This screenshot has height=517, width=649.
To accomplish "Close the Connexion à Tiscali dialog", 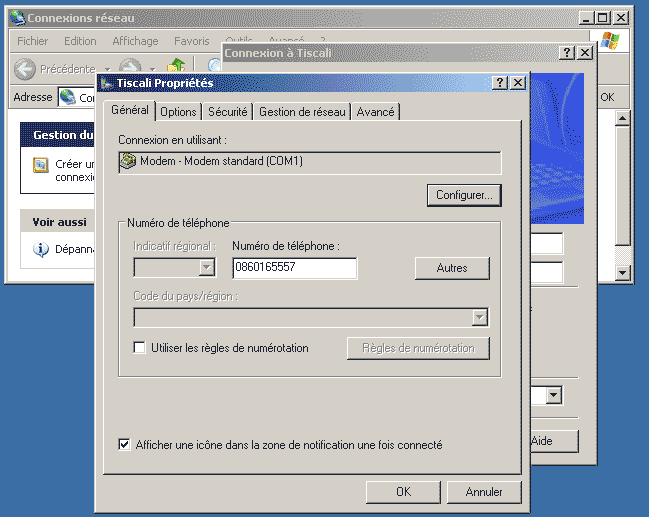I will click(x=585, y=53).
